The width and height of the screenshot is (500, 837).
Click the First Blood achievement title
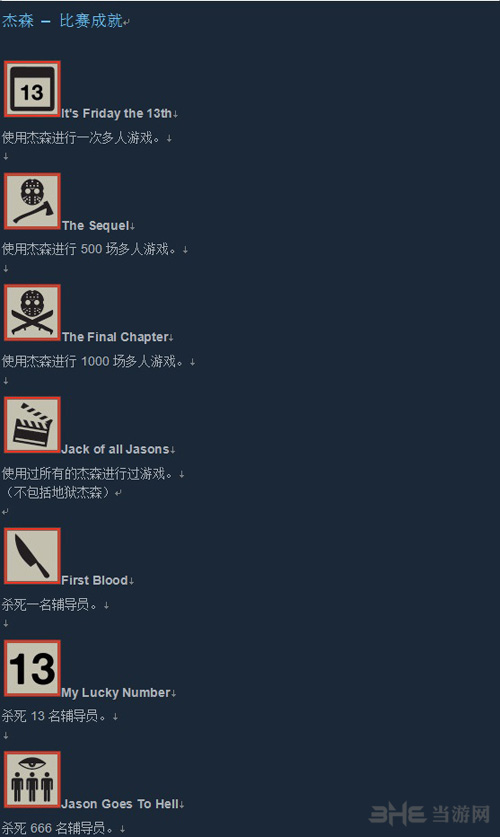[94, 580]
